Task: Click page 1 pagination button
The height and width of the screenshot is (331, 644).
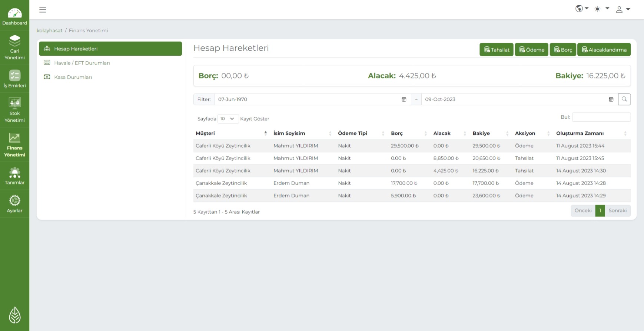Action: 600,210
